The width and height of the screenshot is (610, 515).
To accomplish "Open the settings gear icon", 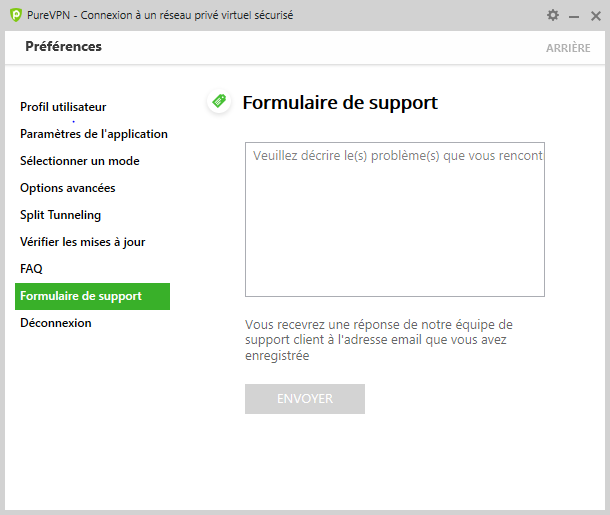I will [553, 16].
